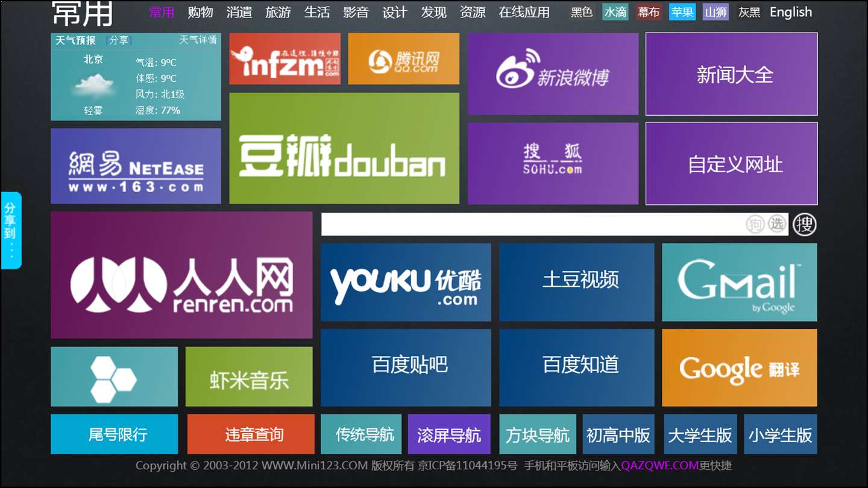This screenshot has width=868, height=488.
Task: Open the 虾米音乐 tile
Action: pyautogui.click(x=249, y=377)
